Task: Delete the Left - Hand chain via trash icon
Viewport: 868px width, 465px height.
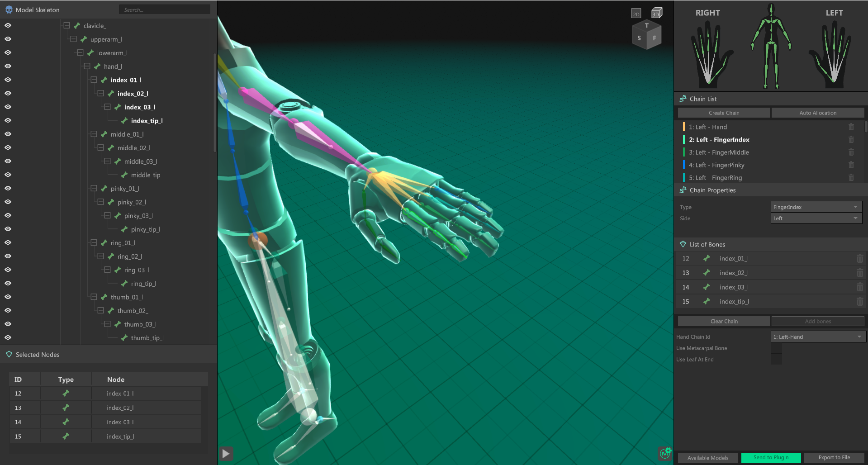Action: coord(851,127)
